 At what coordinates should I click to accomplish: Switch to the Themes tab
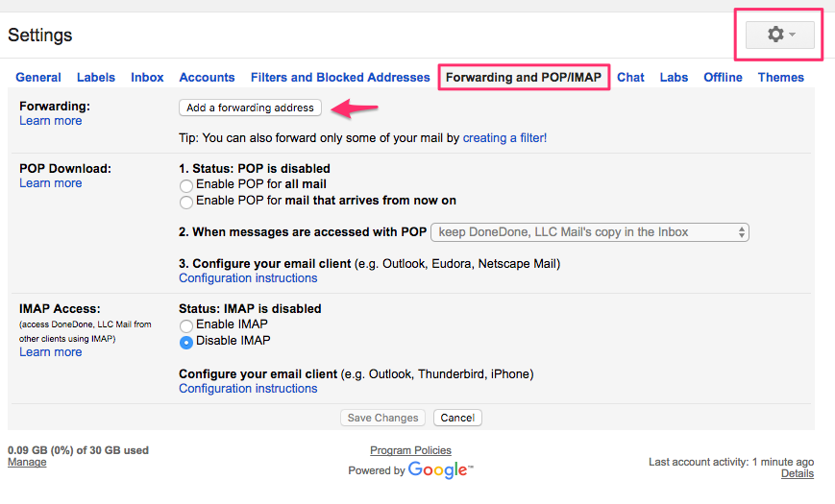click(780, 78)
